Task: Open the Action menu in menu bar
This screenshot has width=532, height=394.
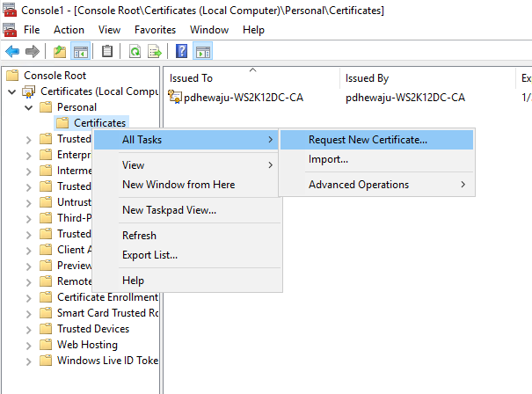Action: coord(69,30)
